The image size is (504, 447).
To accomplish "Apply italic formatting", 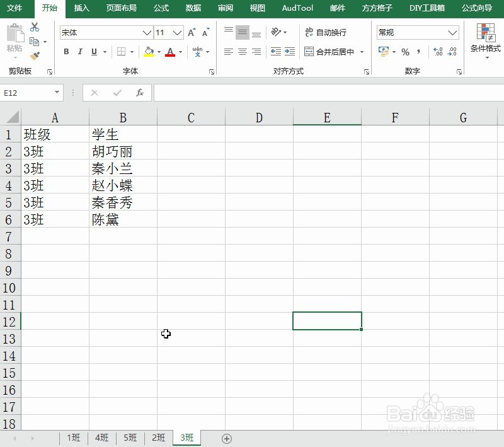I will 80,52.
